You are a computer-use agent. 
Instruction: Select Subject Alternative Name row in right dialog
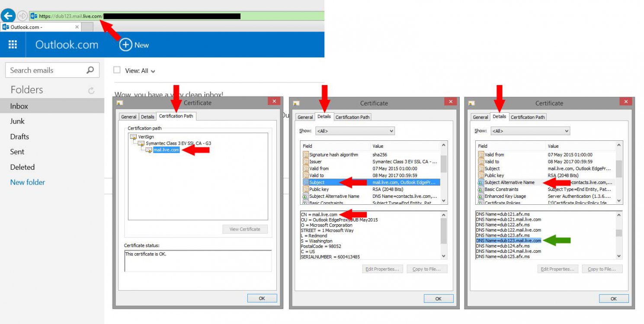pyautogui.click(x=546, y=182)
